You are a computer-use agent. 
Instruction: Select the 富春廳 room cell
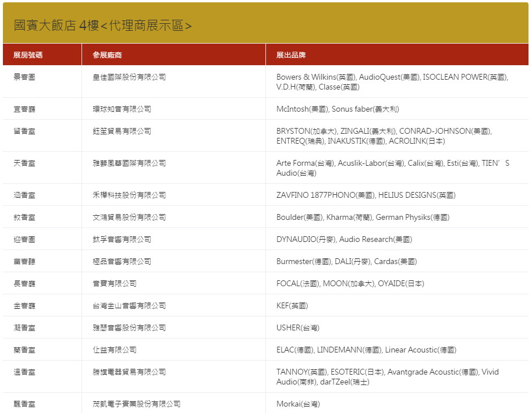pyautogui.click(x=42, y=261)
